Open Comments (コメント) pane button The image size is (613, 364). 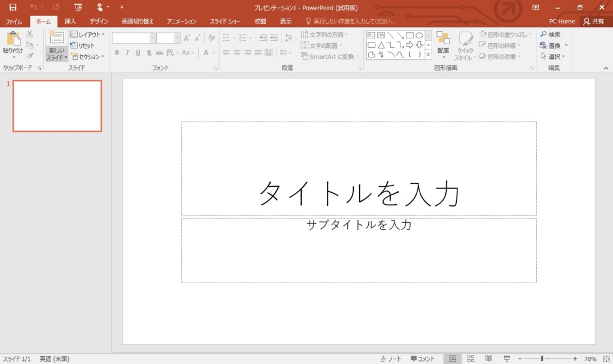coord(423,359)
